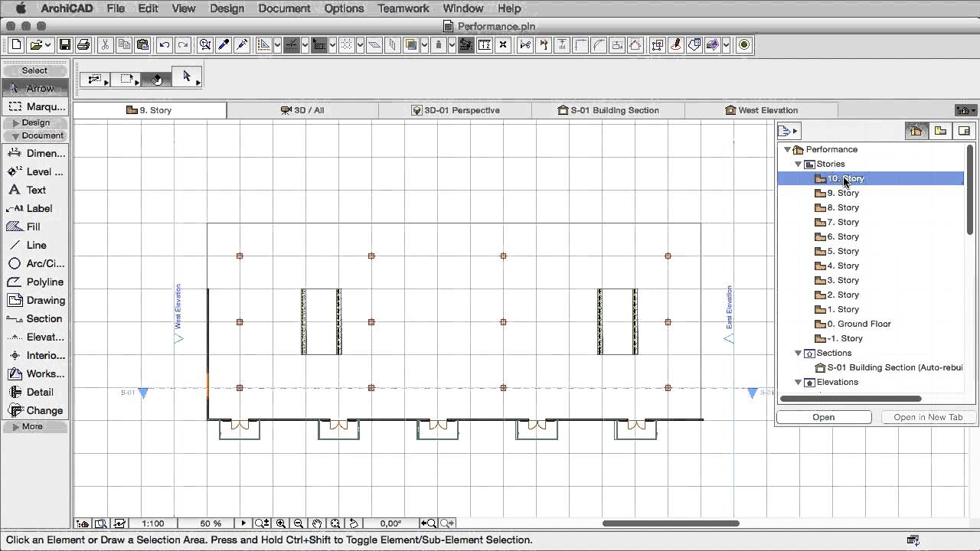The image size is (980, 551).
Task: Toggle the Layout Book button in Navigator
Action: [964, 131]
